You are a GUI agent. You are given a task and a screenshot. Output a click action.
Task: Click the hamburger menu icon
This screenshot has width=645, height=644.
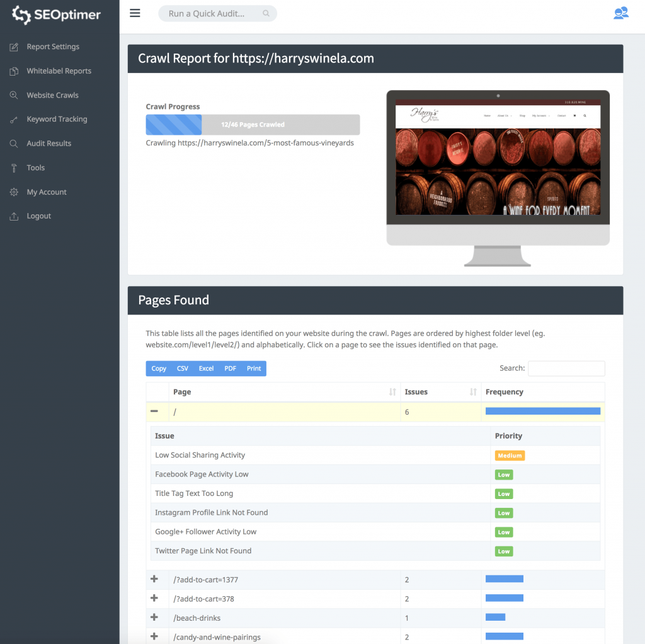coord(135,13)
